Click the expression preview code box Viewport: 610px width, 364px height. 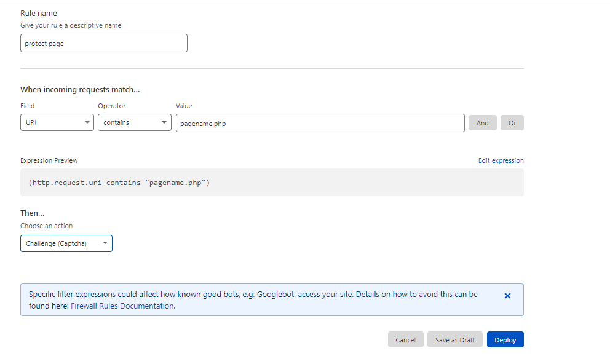coord(272,183)
